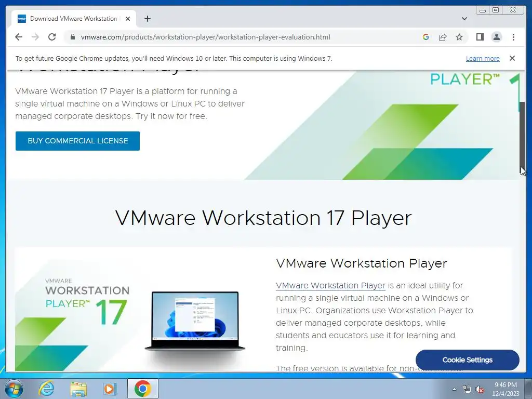Open a new tab with the plus icon
This screenshot has width=532, height=399.
pyautogui.click(x=147, y=19)
